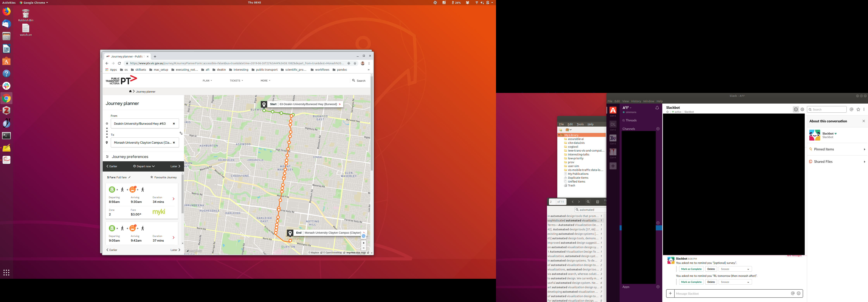Toggle Slack conversation details info icon

[x=796, y=109]
